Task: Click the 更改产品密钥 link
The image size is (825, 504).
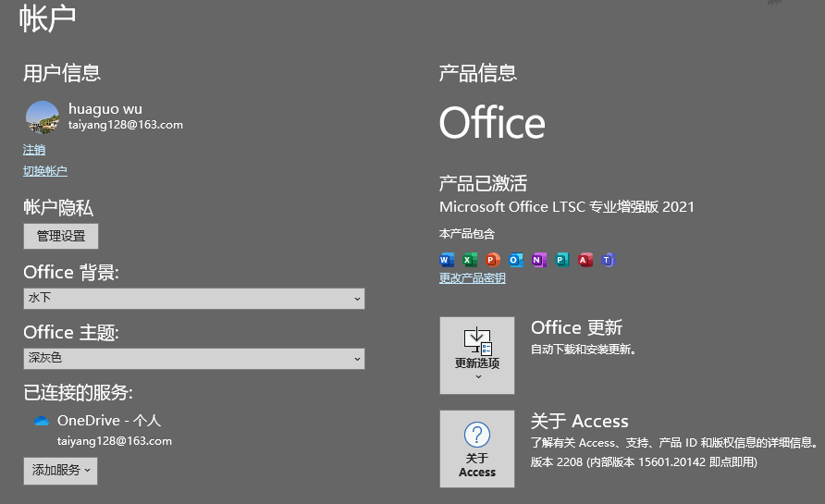Action: [x=473, y=278]
